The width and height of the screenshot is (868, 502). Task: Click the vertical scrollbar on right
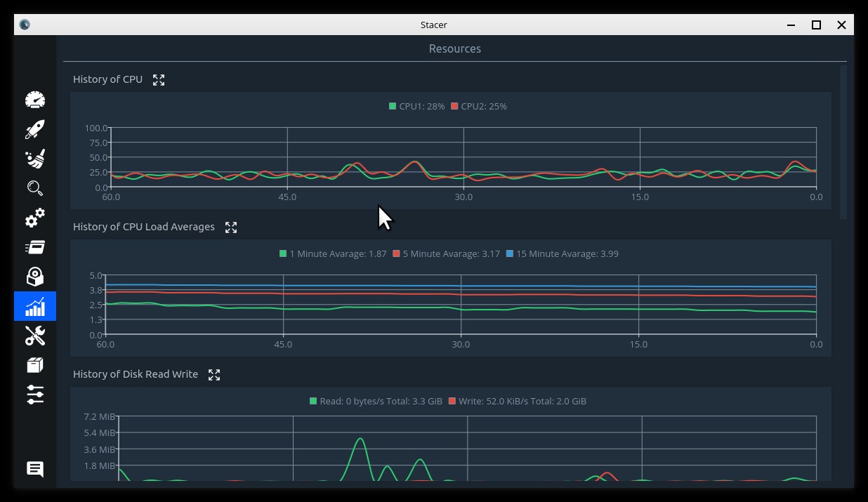[x=843, y=140]
